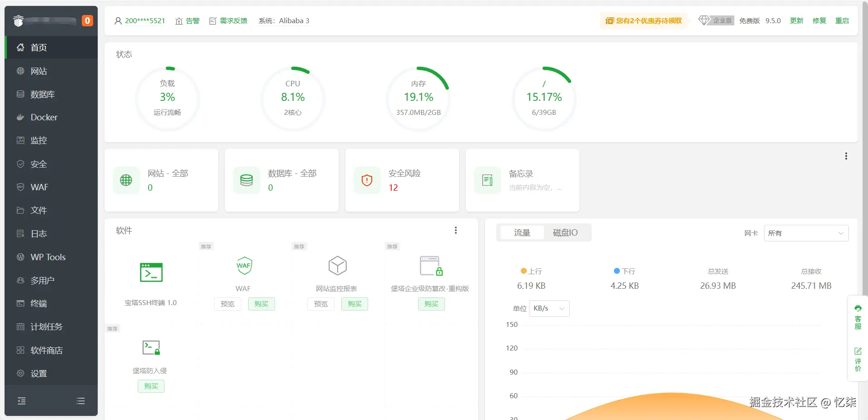
Task: Click 修复 to repair the panel
Action: click(x=819, y=21)
